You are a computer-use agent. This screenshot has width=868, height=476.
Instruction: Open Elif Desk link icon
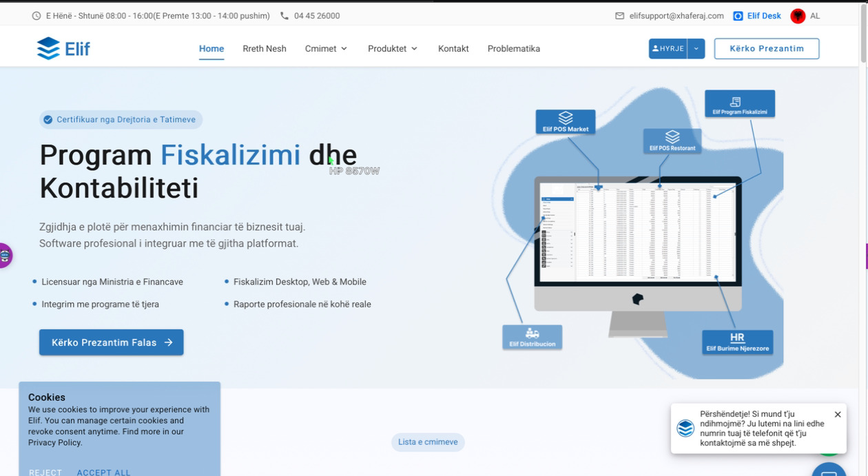[738, 16]
